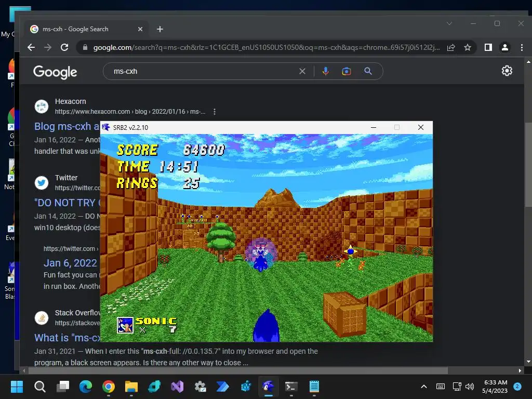Open terminal app on taskbar
Image resolution: width=532 pixels, height=399 pixels.
pos(291,387)
